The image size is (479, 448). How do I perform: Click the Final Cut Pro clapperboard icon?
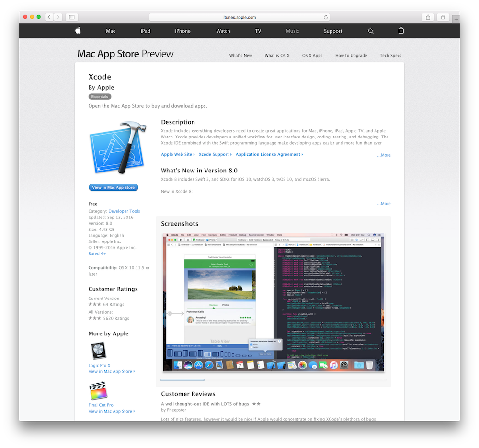point(98,391)
